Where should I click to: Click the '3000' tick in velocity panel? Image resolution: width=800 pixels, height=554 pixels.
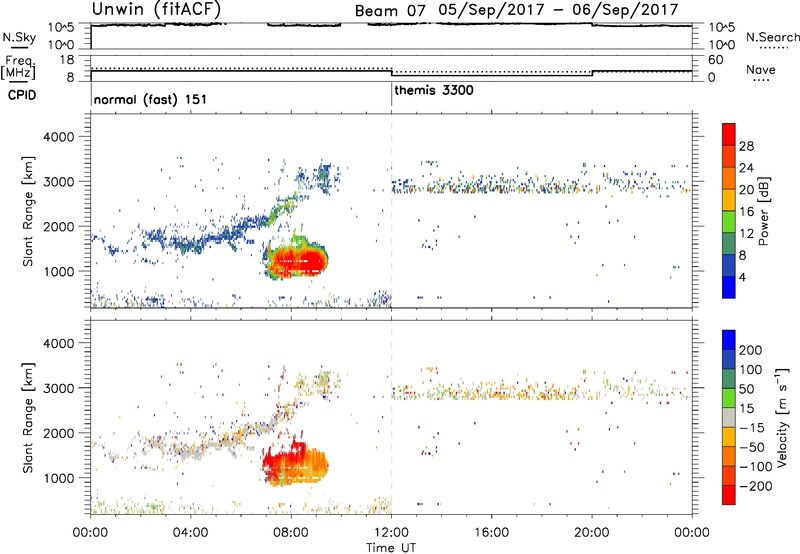click(x=58, y=388)
